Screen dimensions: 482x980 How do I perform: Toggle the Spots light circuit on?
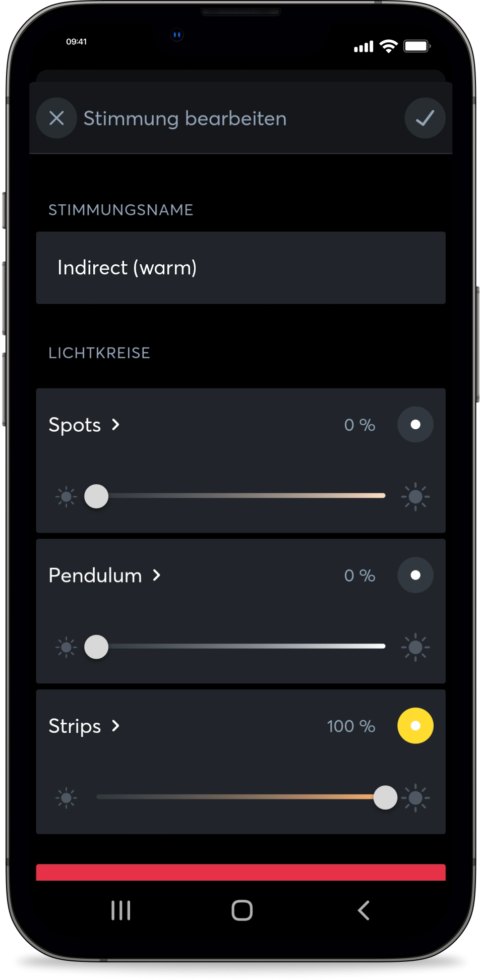415,425
